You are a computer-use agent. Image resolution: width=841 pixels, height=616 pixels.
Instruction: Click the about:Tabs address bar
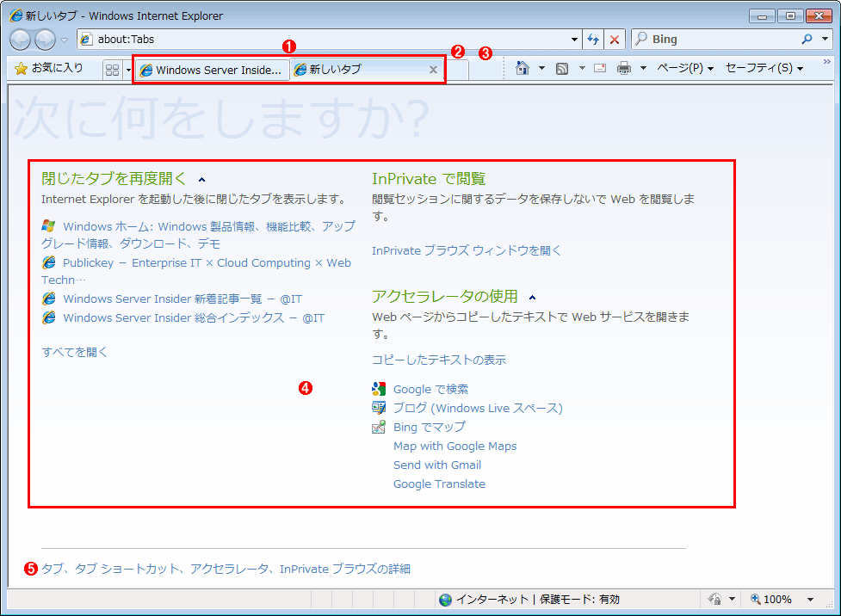324,39
